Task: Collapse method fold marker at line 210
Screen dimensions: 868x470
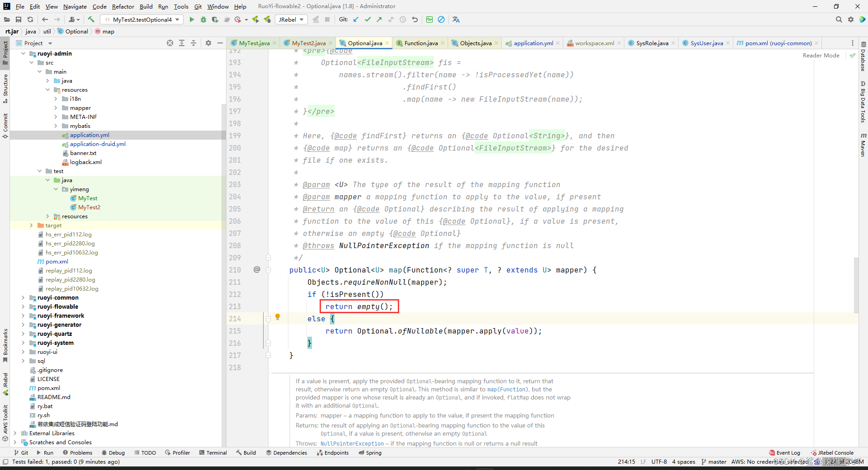Action: (x=268, y=270)
